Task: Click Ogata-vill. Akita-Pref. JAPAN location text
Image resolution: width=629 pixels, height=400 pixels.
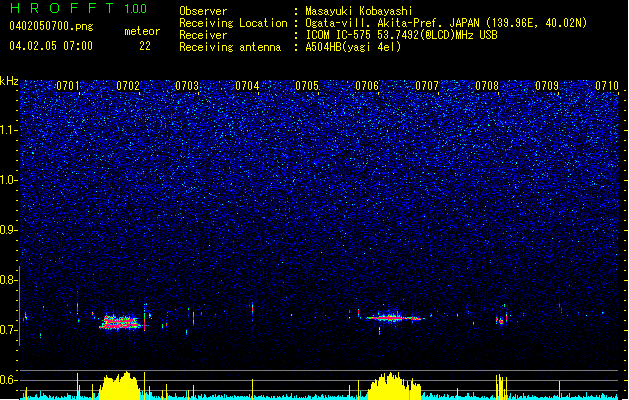Action: click(x=446, y=23)
